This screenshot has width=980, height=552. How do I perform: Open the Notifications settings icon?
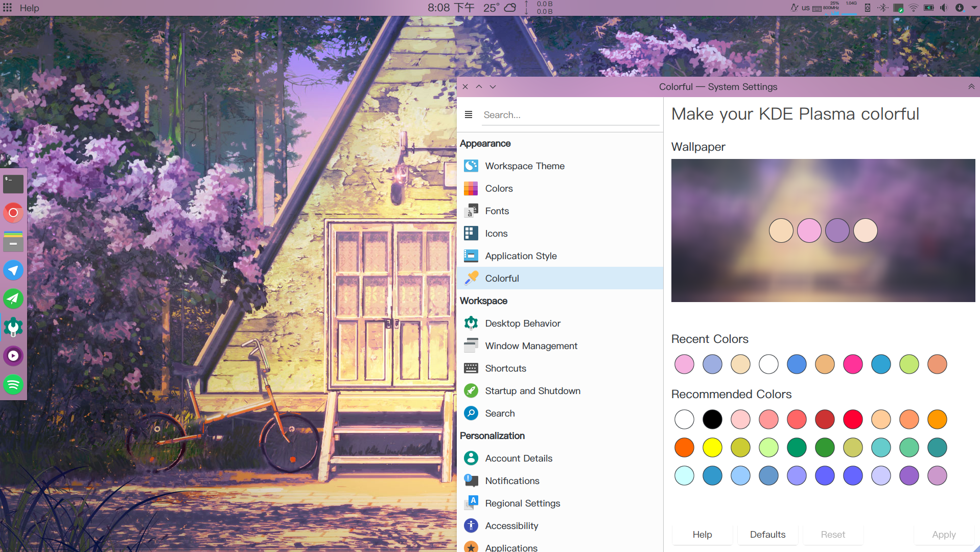471,481
